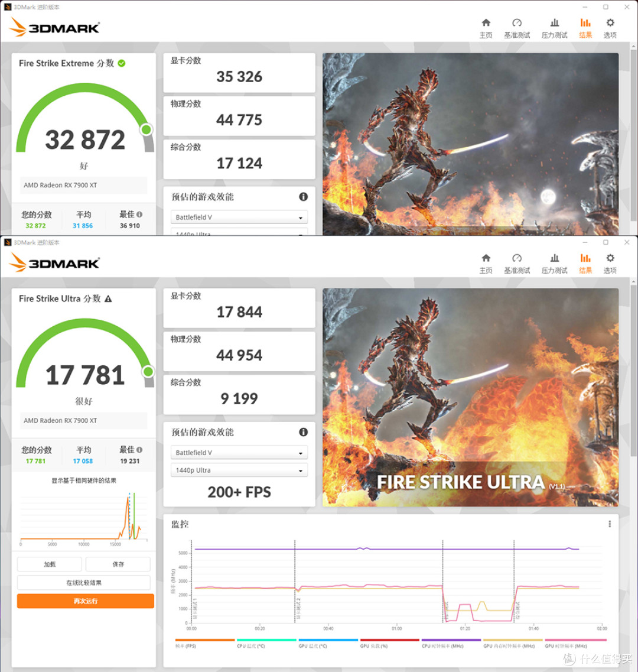
Task: Click title bar app icon of lower 3DMark window
Action: click(x=8, y=242)
